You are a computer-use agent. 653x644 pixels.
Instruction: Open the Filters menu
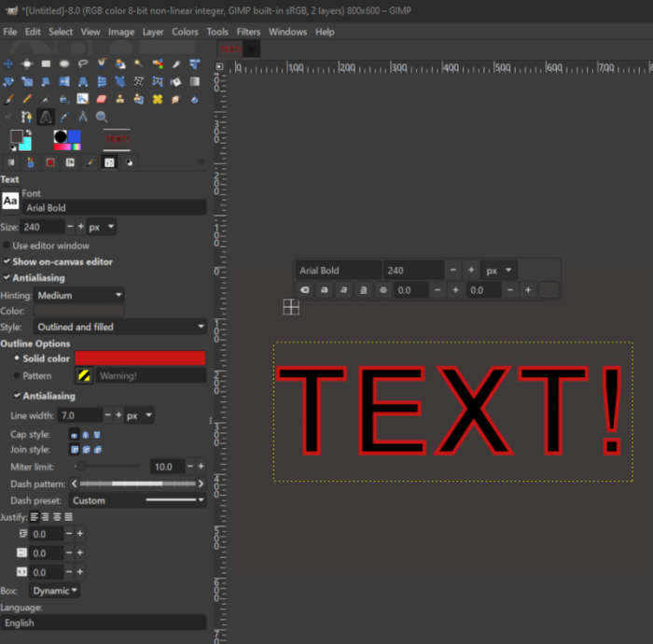[x=248, y=32]
